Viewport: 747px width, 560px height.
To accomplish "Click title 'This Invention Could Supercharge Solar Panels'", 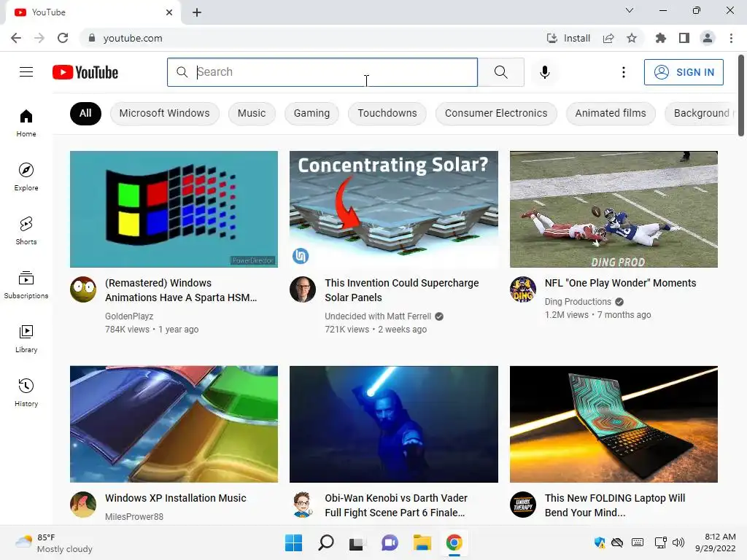I will tap(402, 290).
